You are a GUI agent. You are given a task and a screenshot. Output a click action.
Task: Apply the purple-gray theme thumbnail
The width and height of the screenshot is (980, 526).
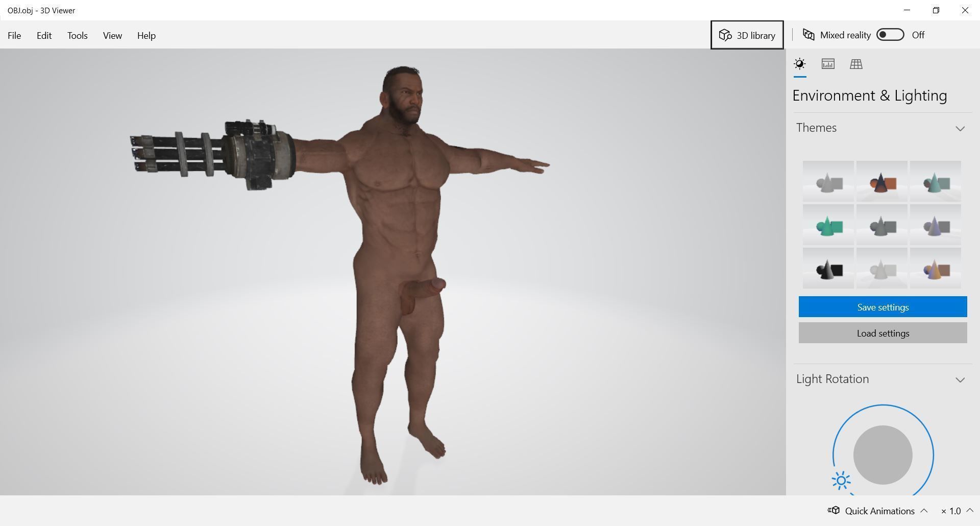(935, 225)
